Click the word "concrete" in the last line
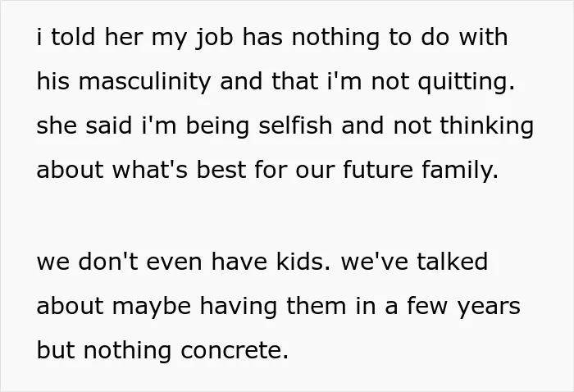The width and height of the screenshot is (574, 392). [235, 350]
